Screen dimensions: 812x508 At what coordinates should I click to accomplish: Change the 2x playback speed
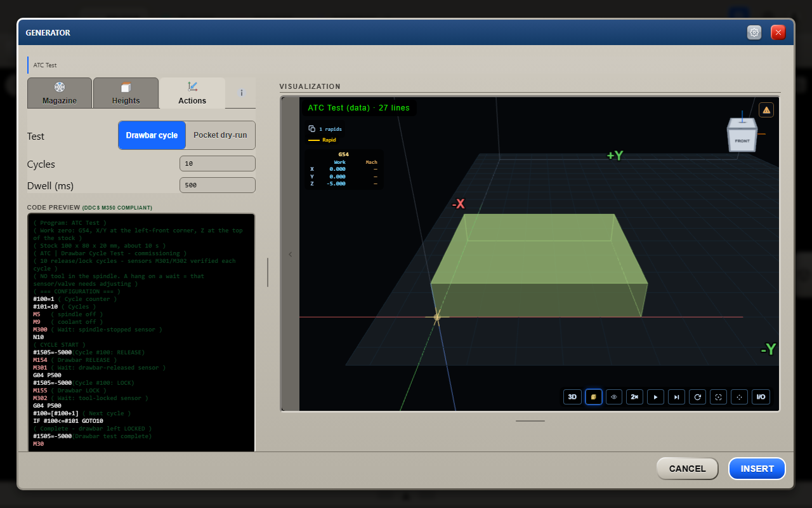point(634,397)
